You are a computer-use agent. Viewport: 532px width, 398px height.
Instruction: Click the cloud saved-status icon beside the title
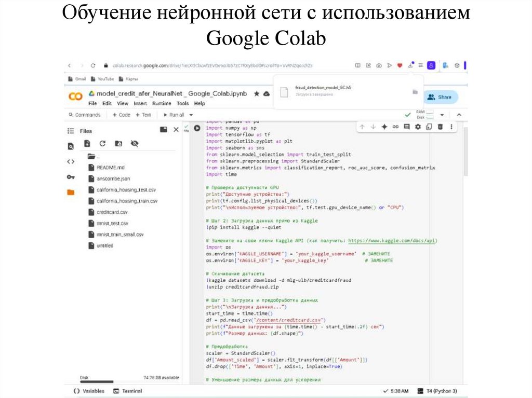pos(267,93)
